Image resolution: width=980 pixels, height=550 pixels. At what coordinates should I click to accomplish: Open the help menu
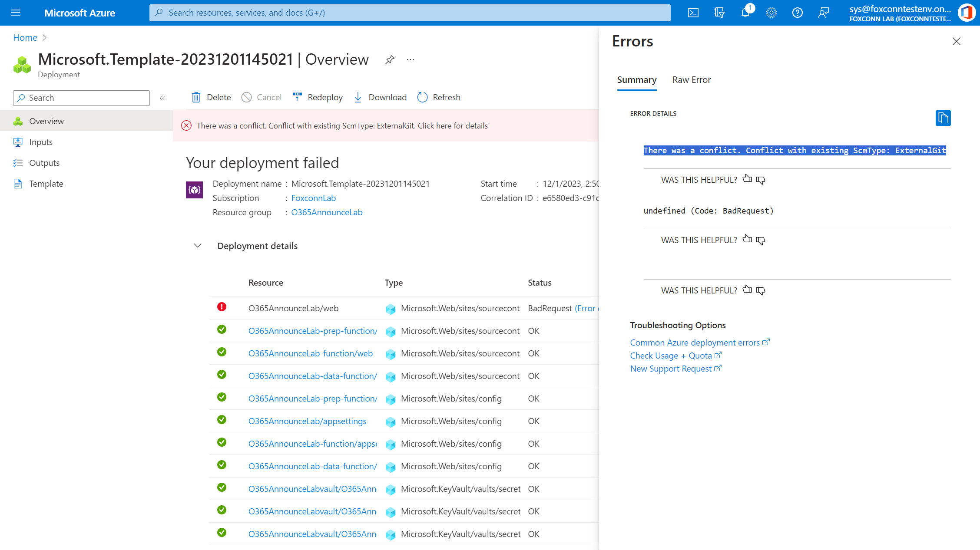[x=798, y=13]
